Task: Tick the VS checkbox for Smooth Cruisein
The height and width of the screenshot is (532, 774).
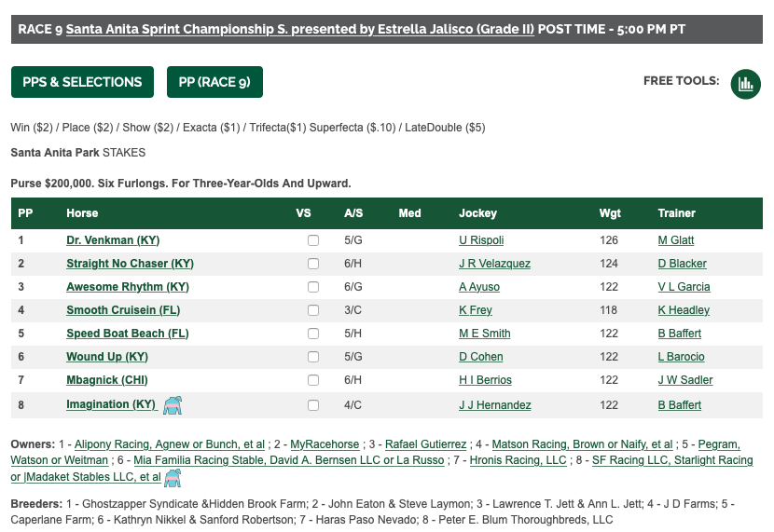Action: [313, 310]
